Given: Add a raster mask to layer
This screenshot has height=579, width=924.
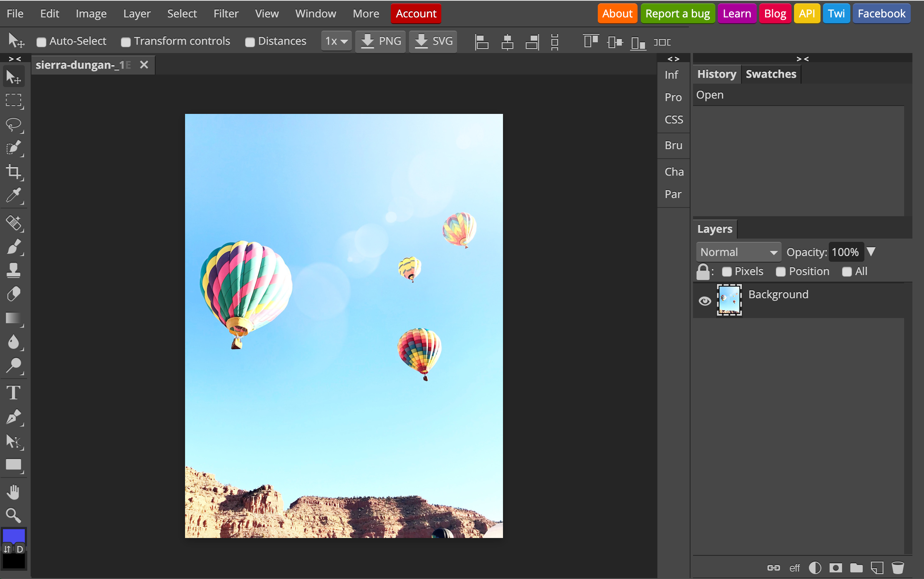Looking at the screenshot, I should pos(835,568).
